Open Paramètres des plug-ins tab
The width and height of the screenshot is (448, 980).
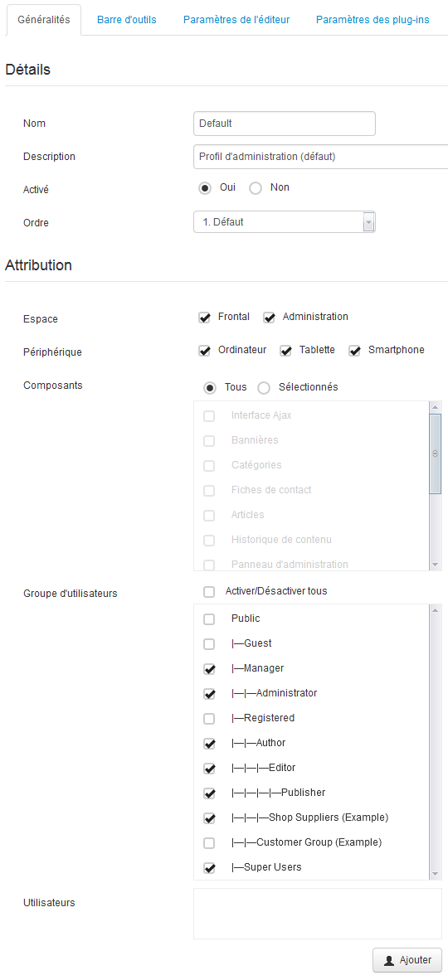click(373, 20)
